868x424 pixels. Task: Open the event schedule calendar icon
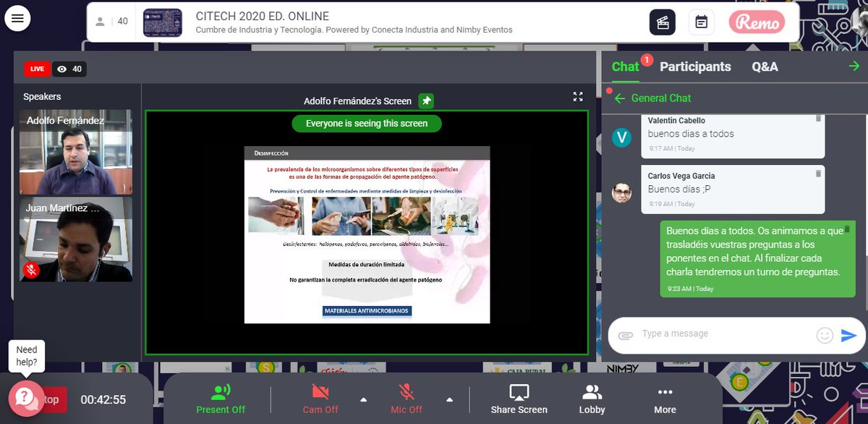pos(701,22)
